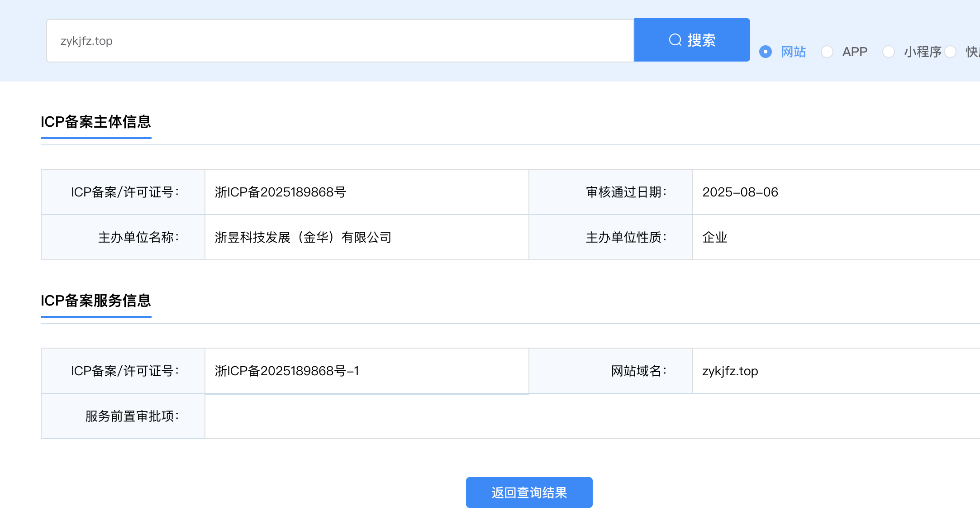Click 返回查询结果 to go back
This screenshot has height=526, width=980.
click(x=529, y=493)
